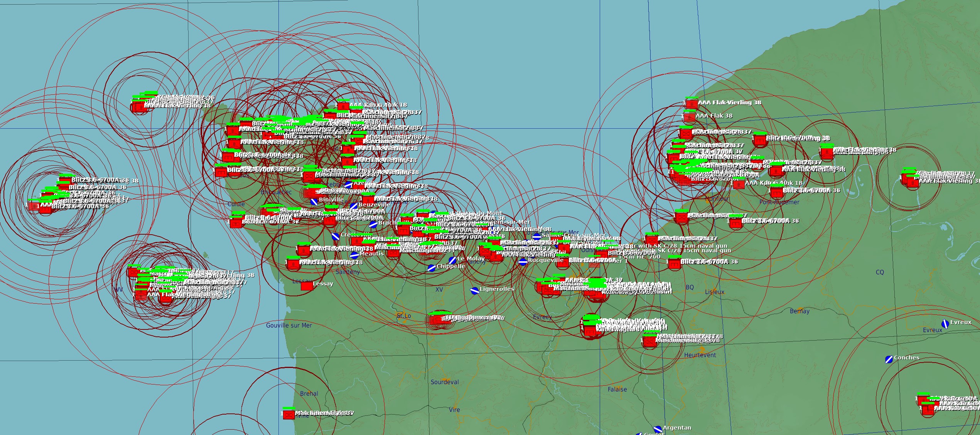Click the Lignerolles town label
The width and height of the screenshot is (980, 435).
pyautogui.click(x=497, y=289)
